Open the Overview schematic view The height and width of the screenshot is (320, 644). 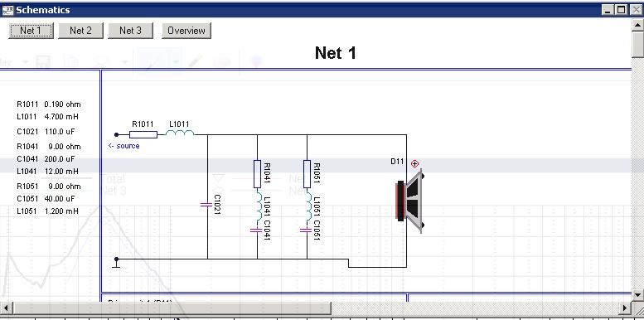[186, 31]
